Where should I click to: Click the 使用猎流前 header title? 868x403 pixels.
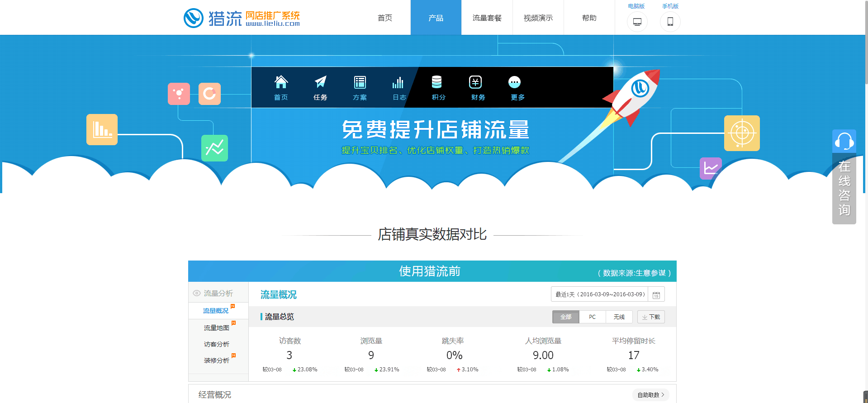tap(430, 271)
